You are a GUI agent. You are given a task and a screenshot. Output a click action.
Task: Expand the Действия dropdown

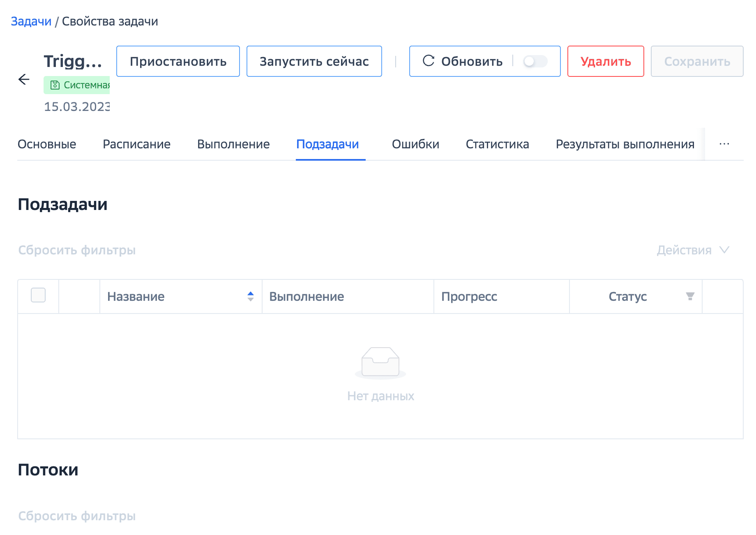[693, 250]
